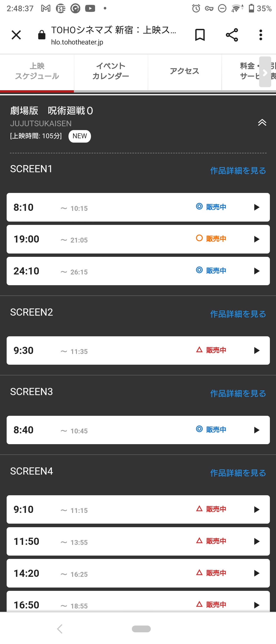Viewport: 276px width, 644px height.
Task: Collapse the 呪術廻戦 0 movie section
Action: click(x=262, y=123)
